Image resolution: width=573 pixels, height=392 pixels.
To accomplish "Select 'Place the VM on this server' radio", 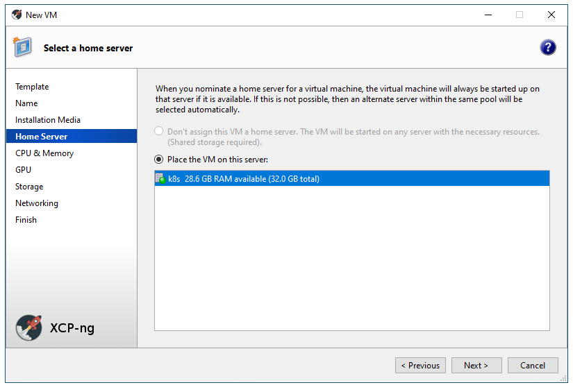I will 160,160.
